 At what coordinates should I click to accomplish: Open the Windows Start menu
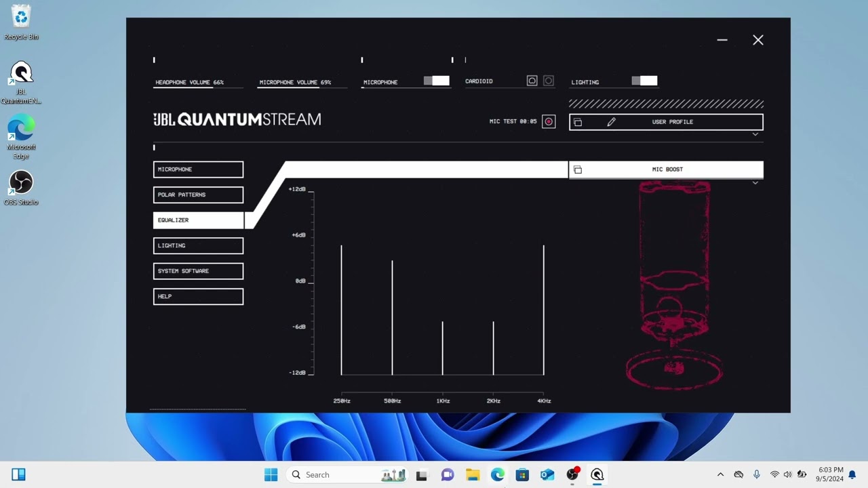[271, 474]
